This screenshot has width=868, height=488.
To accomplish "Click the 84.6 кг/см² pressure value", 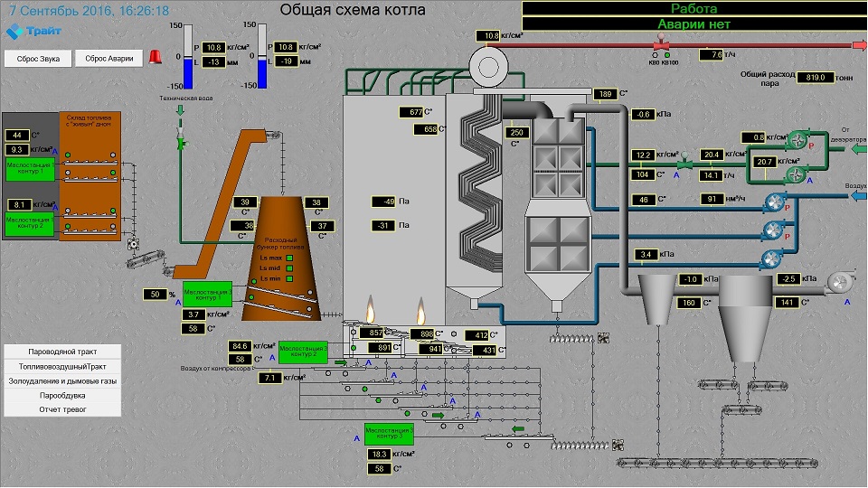I will [240, 346].
